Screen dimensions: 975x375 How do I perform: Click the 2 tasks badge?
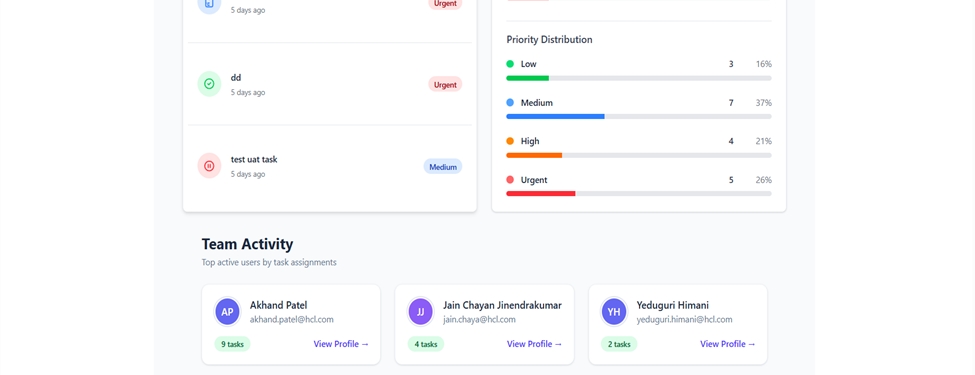[x=619, y=344]
